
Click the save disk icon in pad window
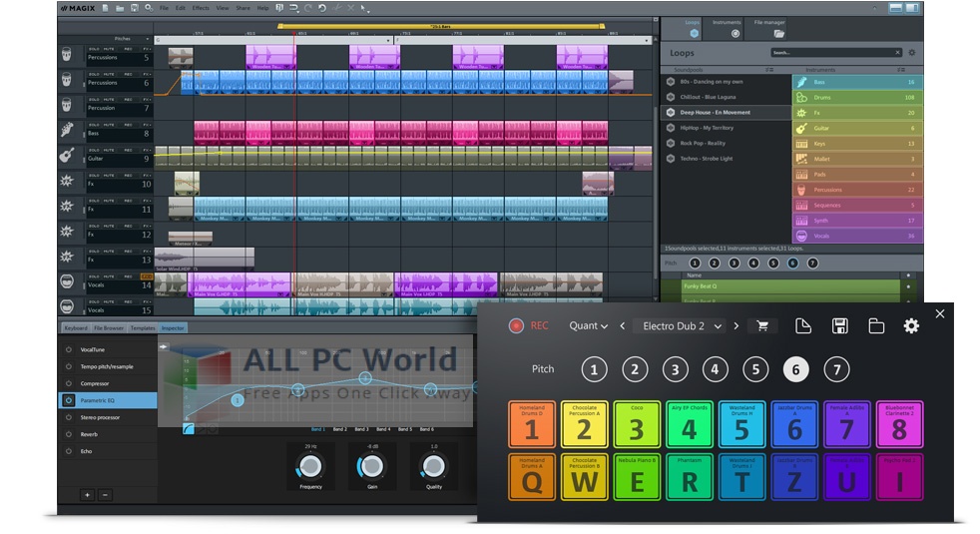click(x=840, y=325)
